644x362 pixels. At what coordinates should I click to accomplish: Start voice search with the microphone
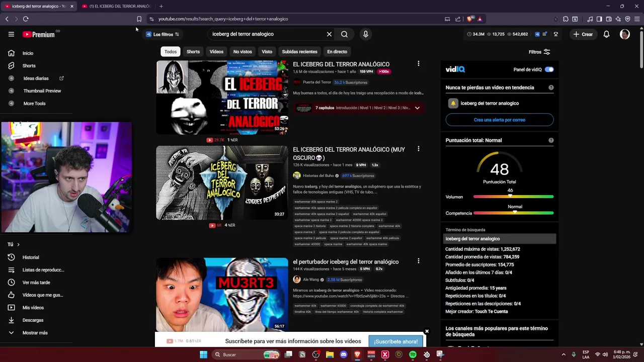(x=366, y=34)
